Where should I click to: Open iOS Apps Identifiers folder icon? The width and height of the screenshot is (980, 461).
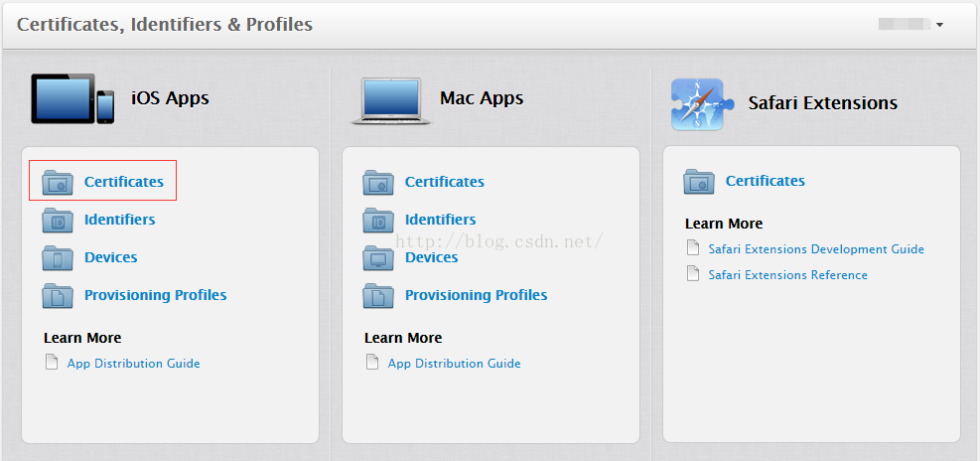(x=58, y=221)
